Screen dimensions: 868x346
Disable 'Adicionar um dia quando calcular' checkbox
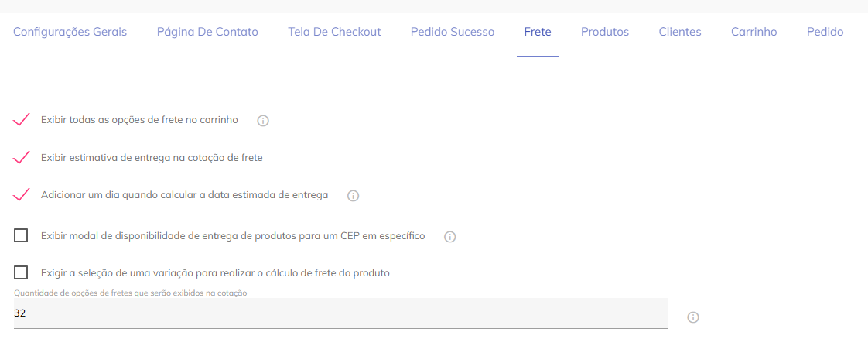pyautogui.click(x=22, y=194)
